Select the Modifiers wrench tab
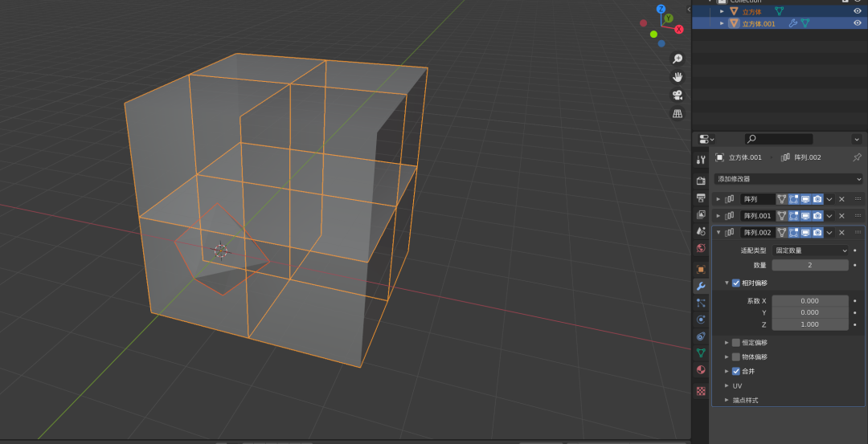This screenshot has width=868, height=444. pyautogui.click(x=701, y=286)
